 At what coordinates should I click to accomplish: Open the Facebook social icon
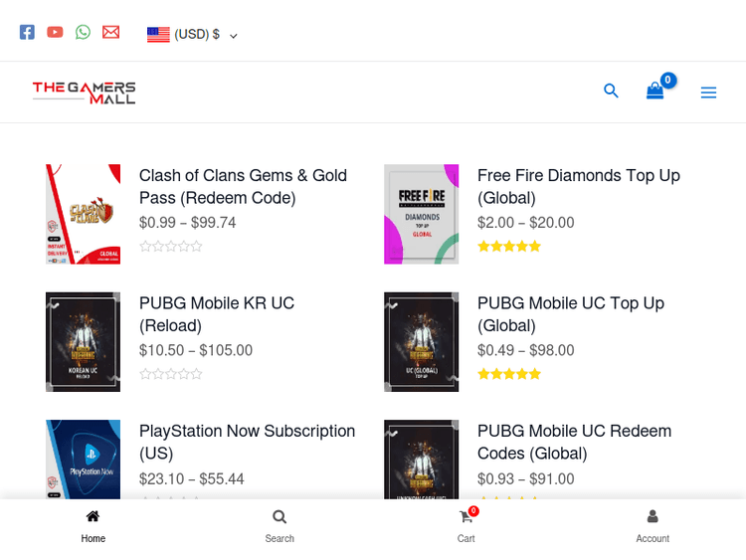[x=27, y=32]
